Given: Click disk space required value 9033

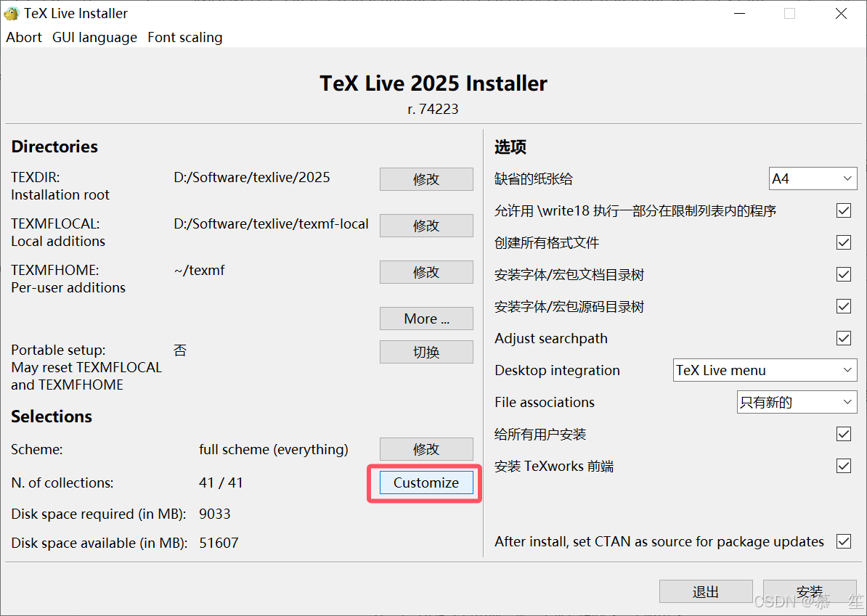Looking at the screenshot, I should coord(214,514).
